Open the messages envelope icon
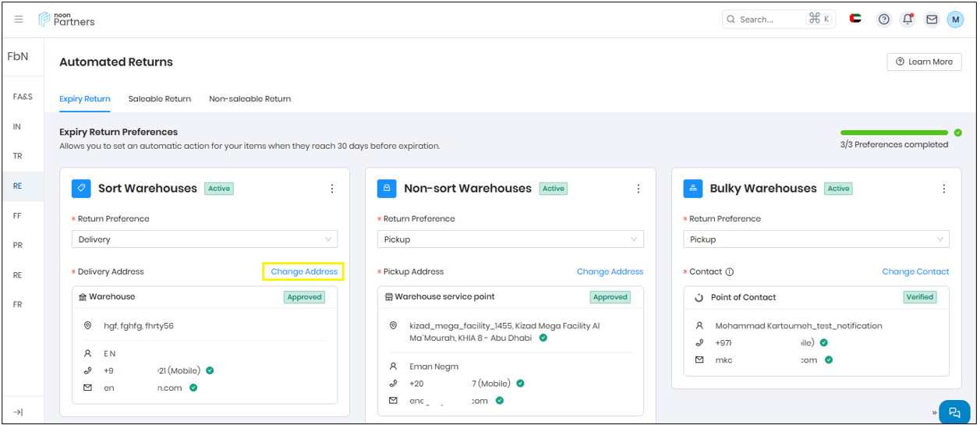The height and width of the screenshot is (425, 980). pos(932,19)
